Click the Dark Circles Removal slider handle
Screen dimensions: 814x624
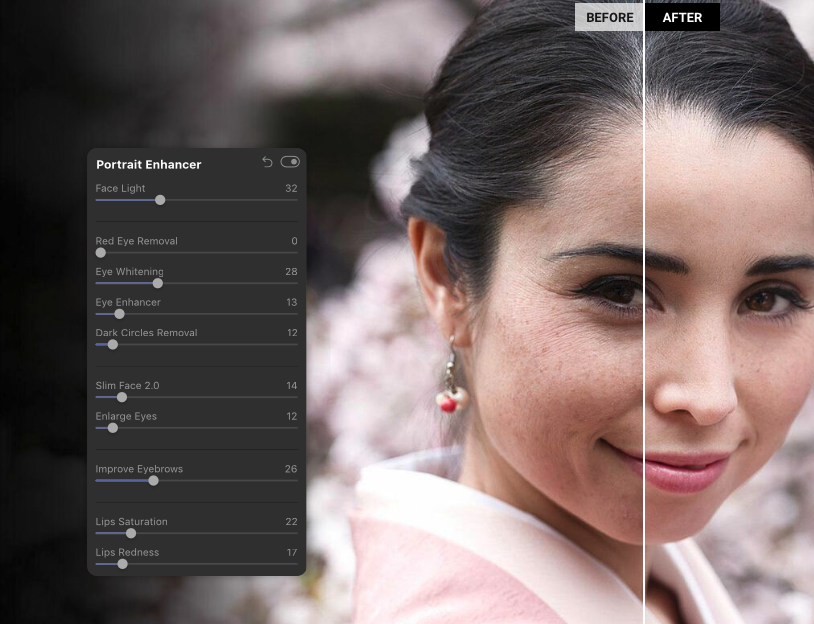[x=113, y=345]
